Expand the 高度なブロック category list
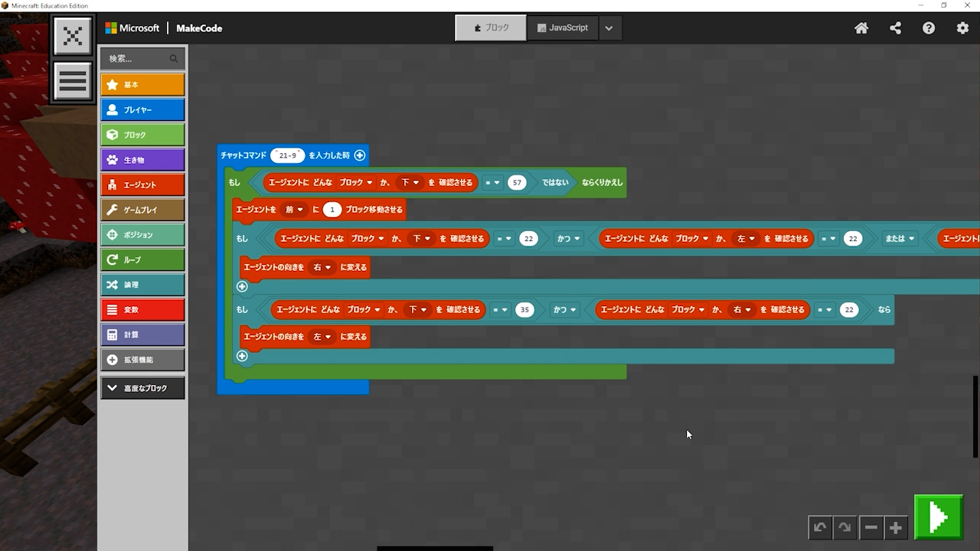 click(142, 388)
